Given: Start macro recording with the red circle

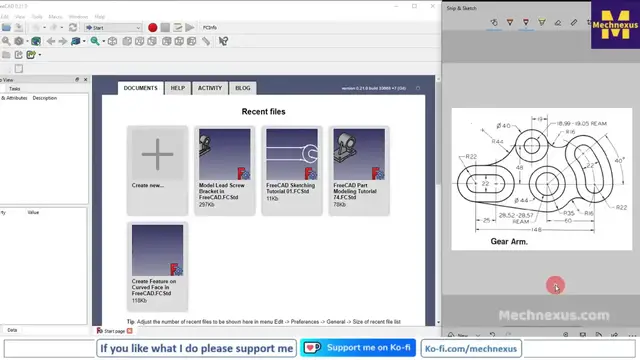Looking at the screenshot, I should (x=152, y=27).
